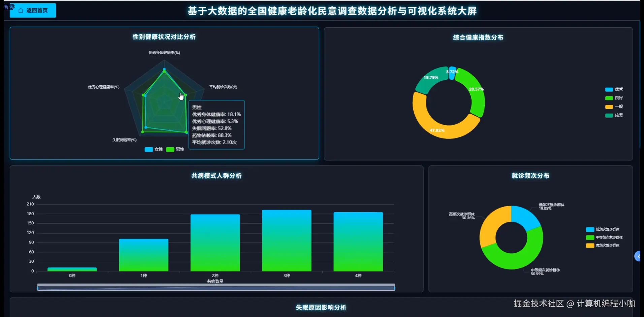Viewport: 644px width, 317px height.
Task: Click the 就诊频次分布 panel title
Action: [530, 176]
